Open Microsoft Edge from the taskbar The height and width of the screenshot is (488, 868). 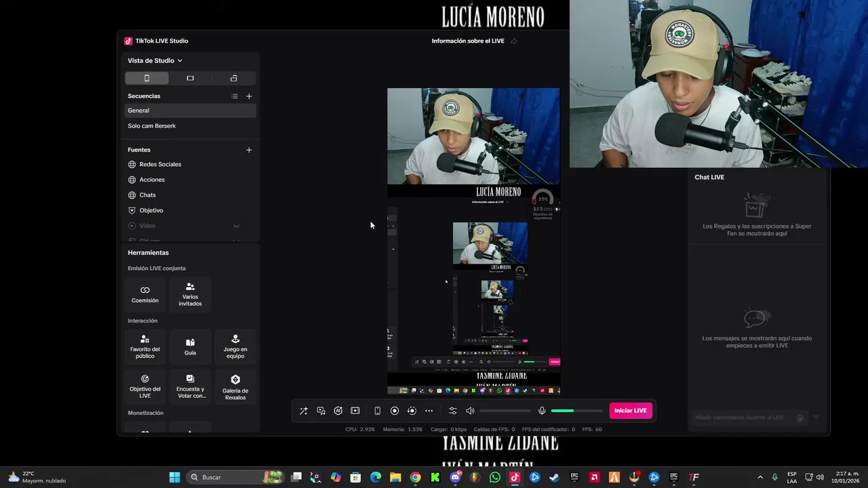[376, 477]
